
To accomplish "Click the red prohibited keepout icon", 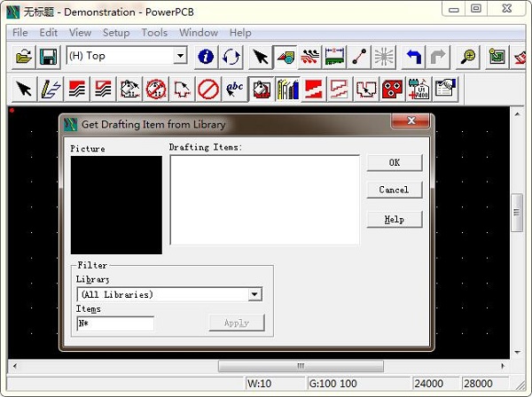I will 208,89.
